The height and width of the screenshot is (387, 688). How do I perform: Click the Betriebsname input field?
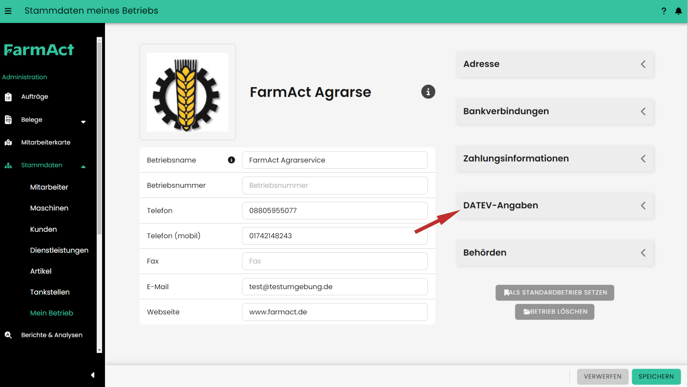pyautogui.click(x=335, y=160)
